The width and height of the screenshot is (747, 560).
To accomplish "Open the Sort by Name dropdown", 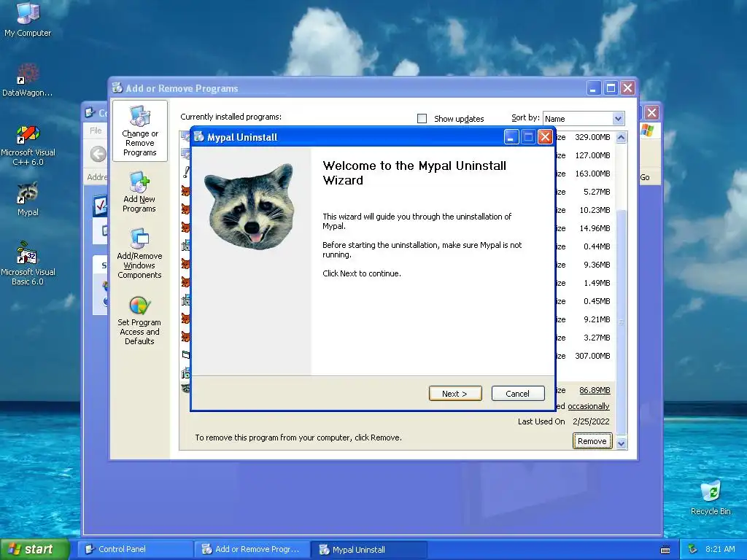I will [618, 119].
